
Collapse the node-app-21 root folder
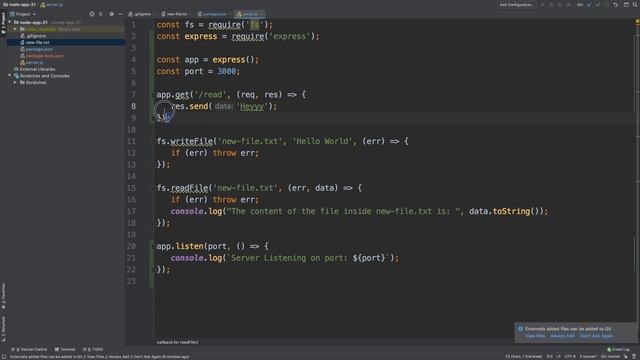click(x=10, y=22)
